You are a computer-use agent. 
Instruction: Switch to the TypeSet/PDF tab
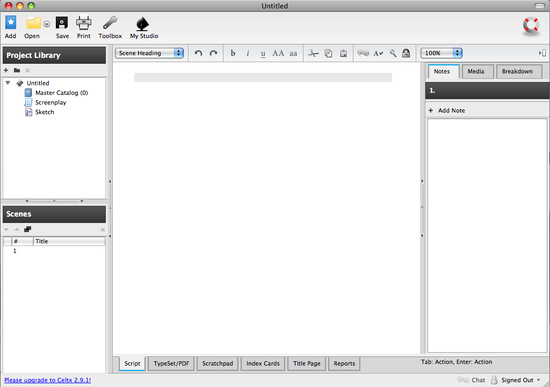171,363
